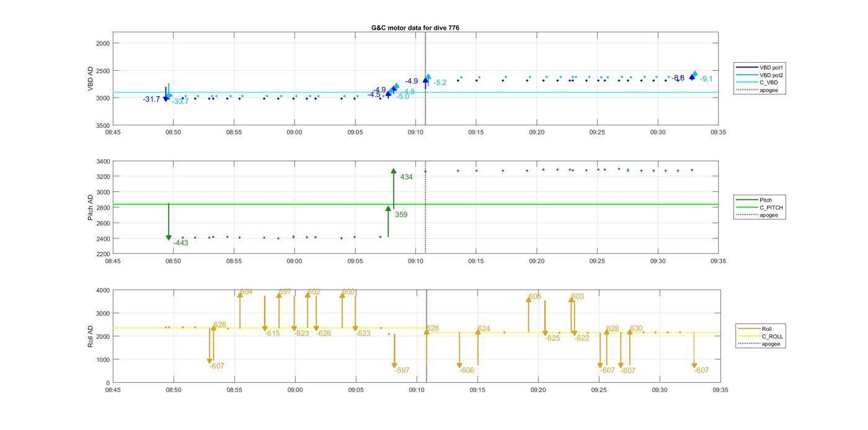This screenshot has height=430, width=868.
Task: Click the '604' roll move label
Action: (246, 292)
